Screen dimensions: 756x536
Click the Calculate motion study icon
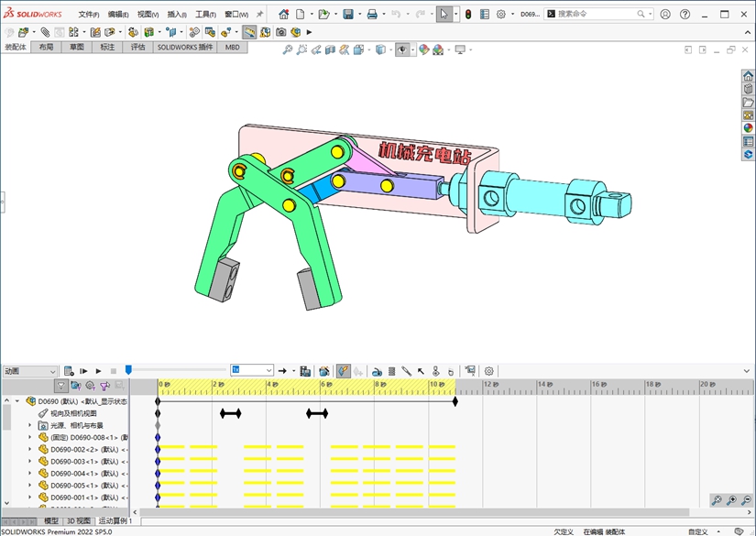tap(69, 371)
